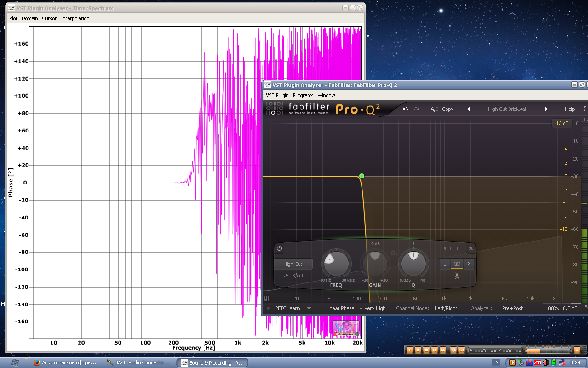Go to previous preset arrow
588x368 pixels.
469,109
